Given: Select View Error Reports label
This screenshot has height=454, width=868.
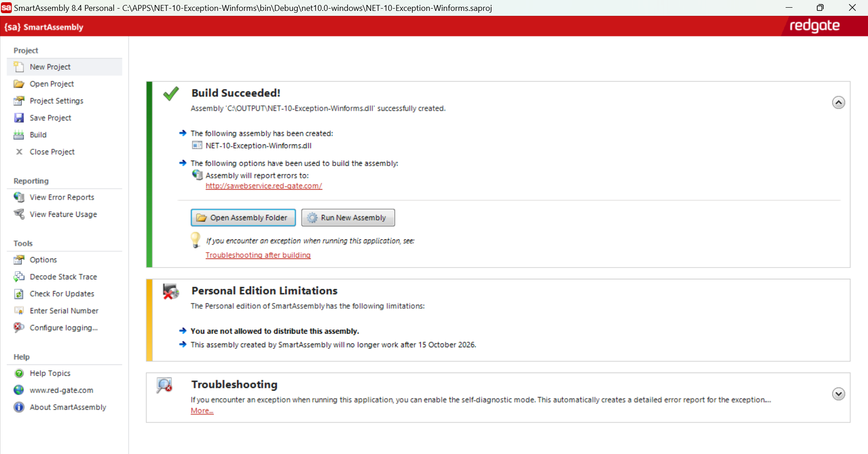Looking at the screenshot, I should [x=62, y=197].
